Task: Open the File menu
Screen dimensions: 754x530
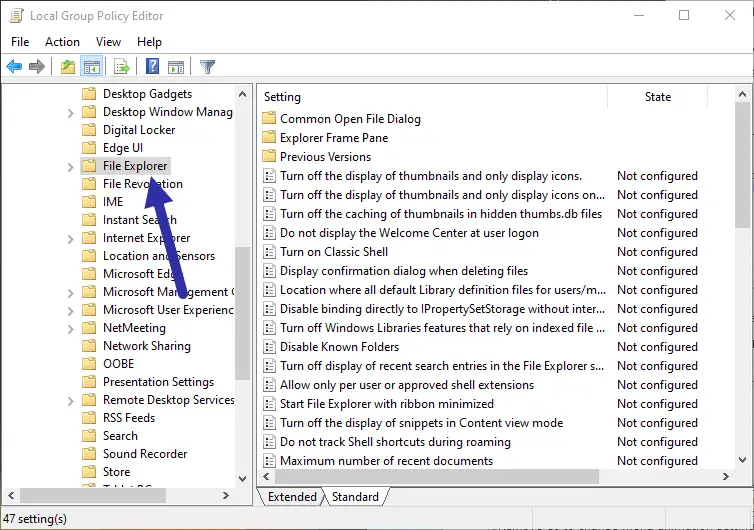Action: pyautogui.click(x=20, y=42)
